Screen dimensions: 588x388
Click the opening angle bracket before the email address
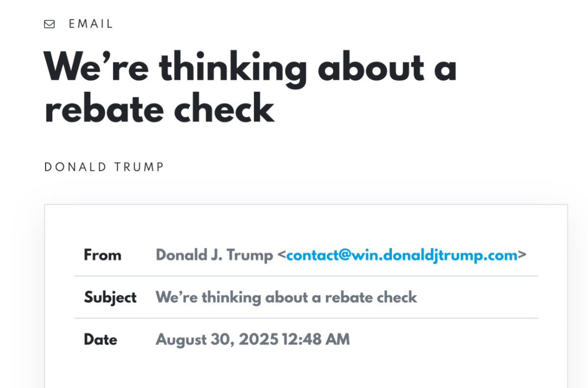[281, 256]
